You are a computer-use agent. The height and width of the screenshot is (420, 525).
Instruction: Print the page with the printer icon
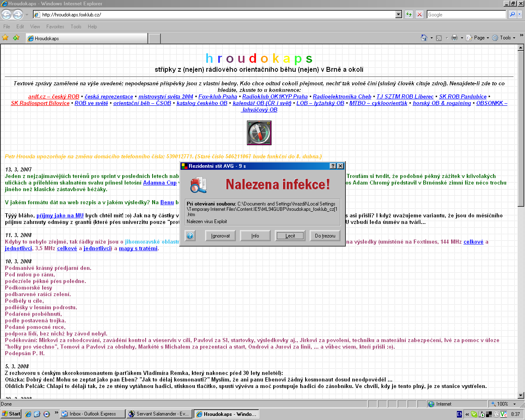click(454, 38)
